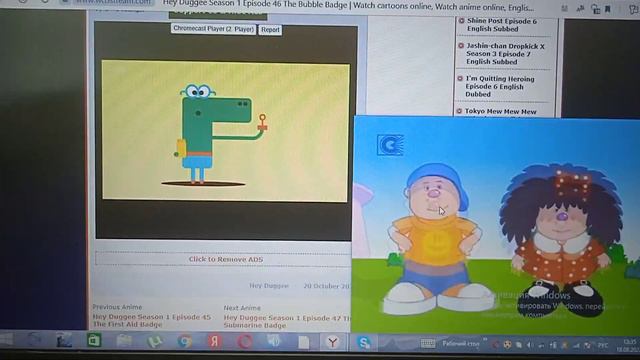Open the red Yandex 'Я' taskbar icon

214,341
